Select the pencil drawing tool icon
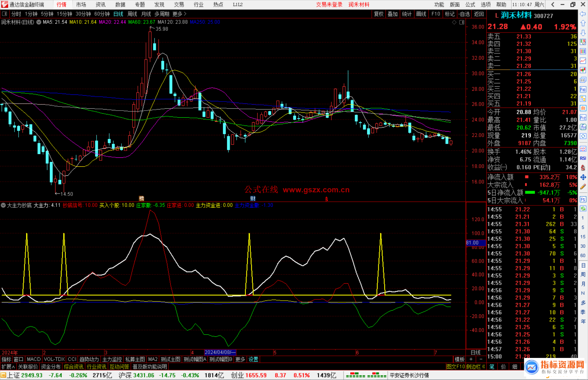The image size is (588, 380). pyautogui.click(x=583, y=187)
